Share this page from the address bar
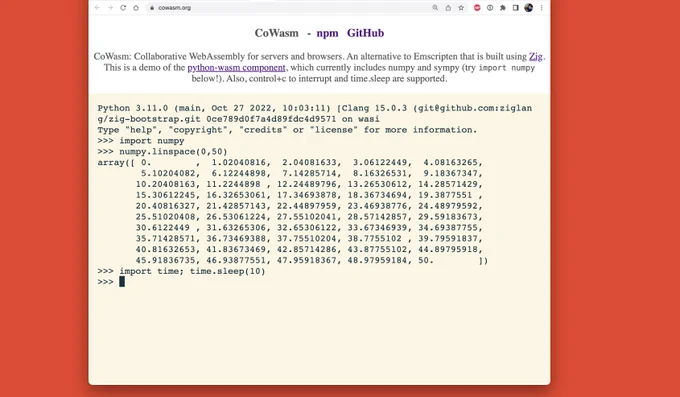 448,8
